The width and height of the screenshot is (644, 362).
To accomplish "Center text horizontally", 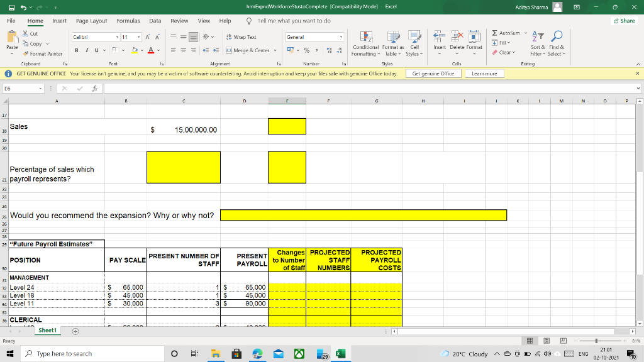I will pos(183,50).
